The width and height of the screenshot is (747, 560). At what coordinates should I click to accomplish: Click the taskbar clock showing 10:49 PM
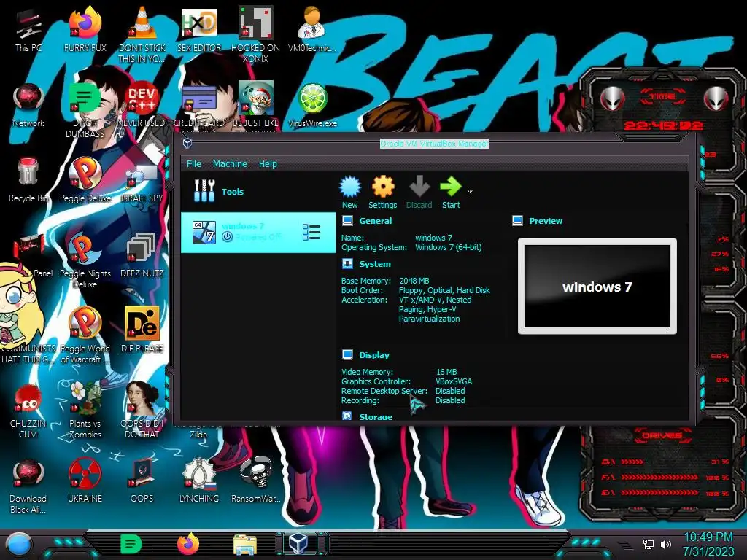pyautogui.click(x=708, y=544)
